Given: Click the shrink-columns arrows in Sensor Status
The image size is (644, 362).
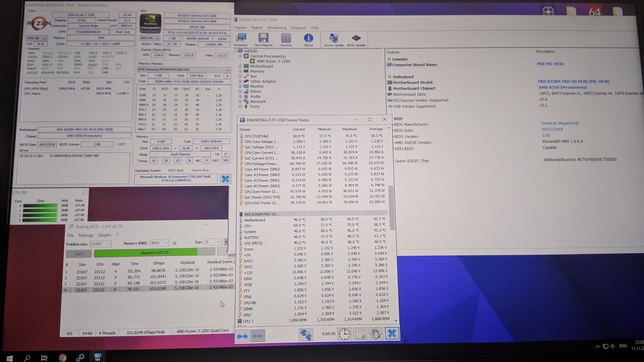Looking at the screenshot, I should click(258, 336).
